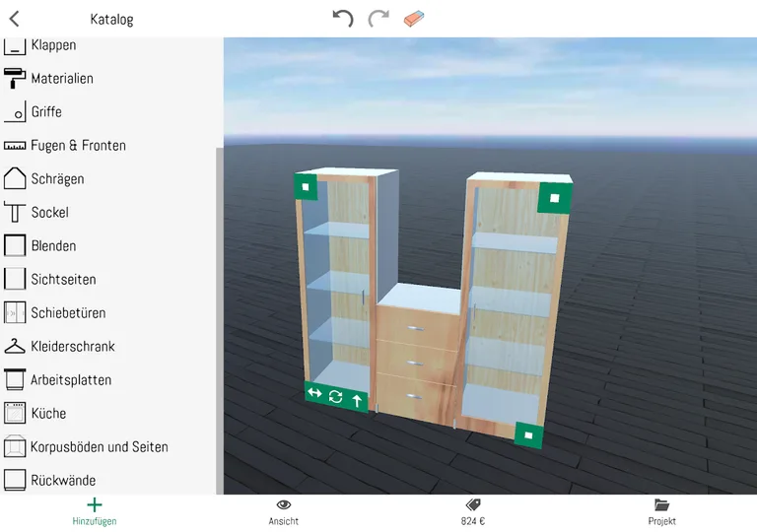Click the Griffe handle icon
Image resolution: width=757 pixels, height=532 pixels.
[x=15, y=112]
